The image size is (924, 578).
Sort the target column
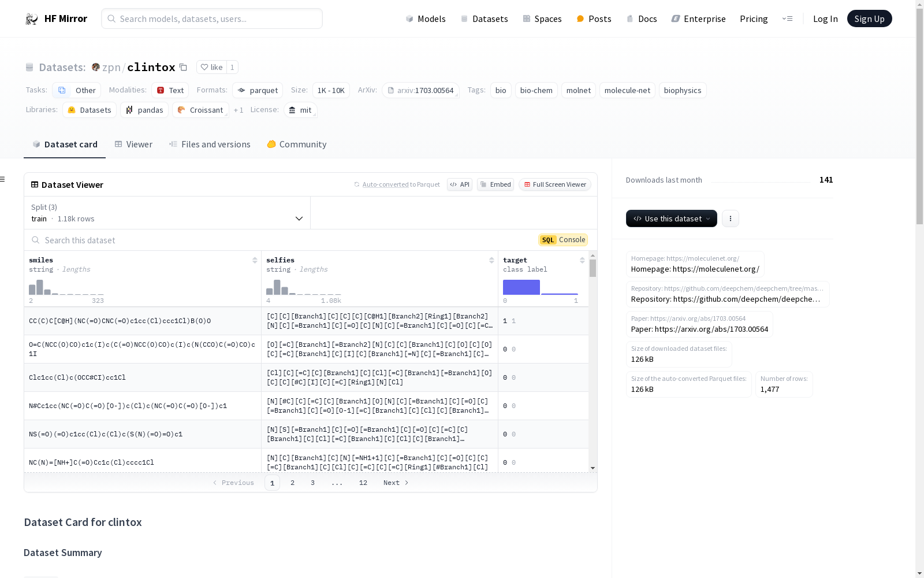582,260
